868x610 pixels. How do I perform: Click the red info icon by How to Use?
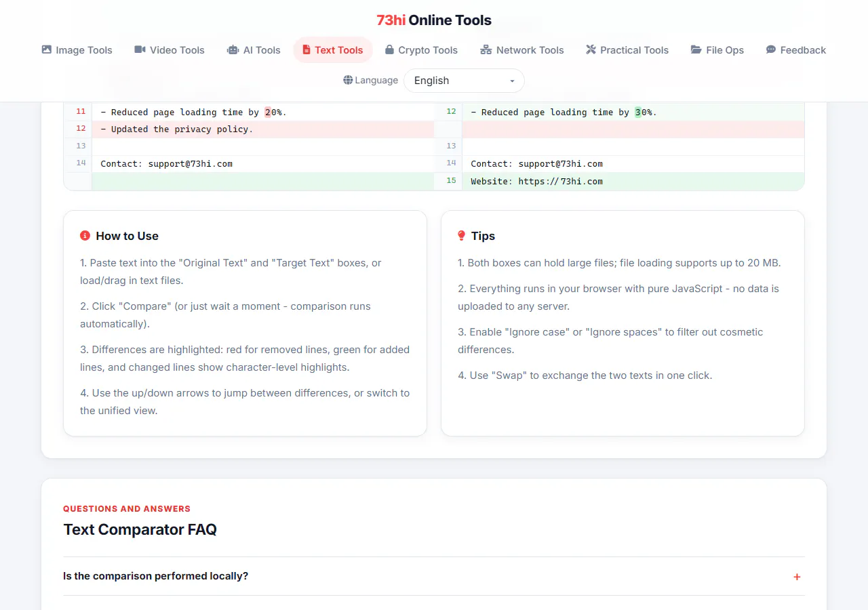pos(85,236)
